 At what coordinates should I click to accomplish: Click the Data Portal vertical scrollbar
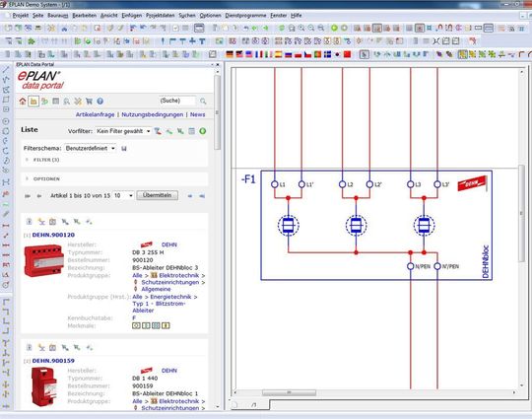coord(217,112)
